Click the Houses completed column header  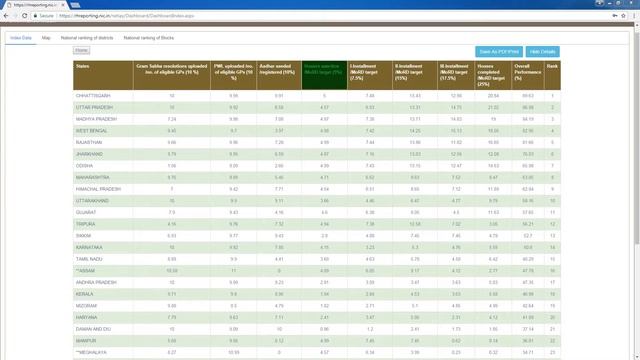[x=493, y=75]
